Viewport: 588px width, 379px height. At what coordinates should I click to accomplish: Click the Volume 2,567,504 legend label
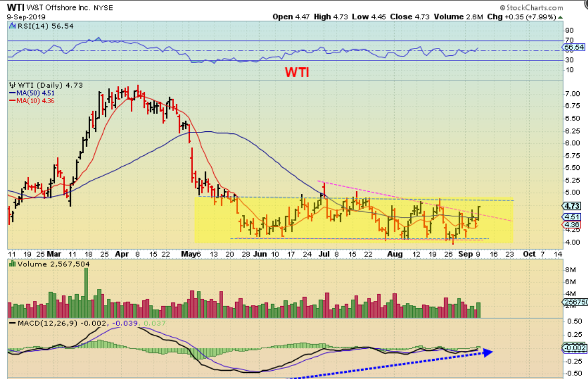(54, 264)
